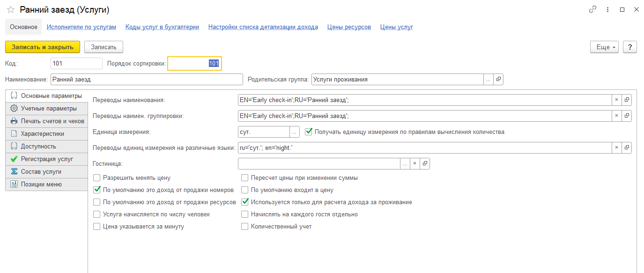Screen dimensions: 644x273
Task: Open the Гостиница item form icon
Action: [425, 163]
